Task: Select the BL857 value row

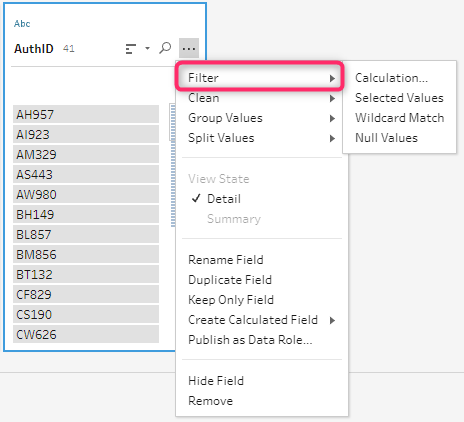Action: 86,234
